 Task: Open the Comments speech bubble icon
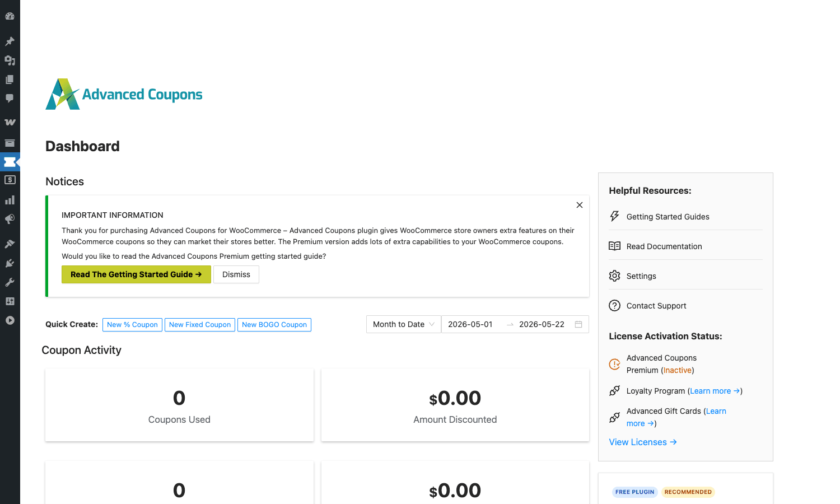(x=10, y=99)
